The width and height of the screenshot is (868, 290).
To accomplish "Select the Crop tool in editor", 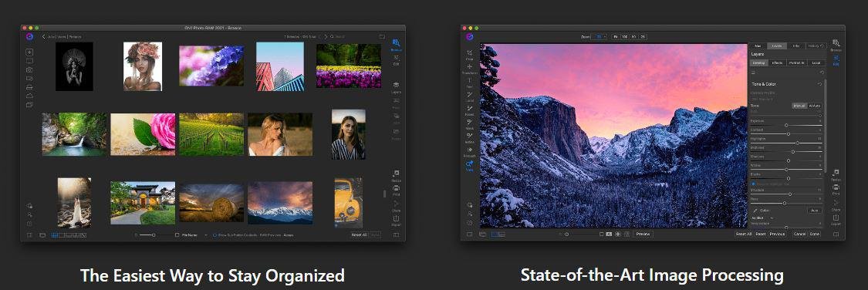I will pyautogui.click(x=469, y=55).
